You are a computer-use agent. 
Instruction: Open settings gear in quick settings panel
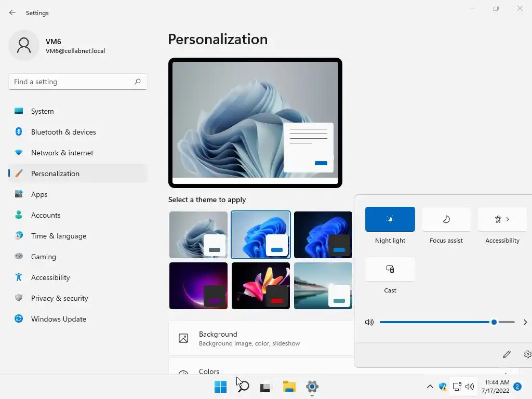point(528,354)
